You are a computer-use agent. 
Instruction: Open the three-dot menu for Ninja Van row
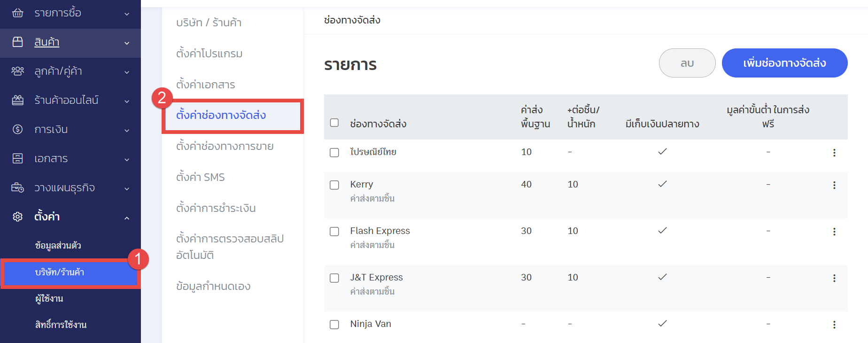[x=834, y=325]
